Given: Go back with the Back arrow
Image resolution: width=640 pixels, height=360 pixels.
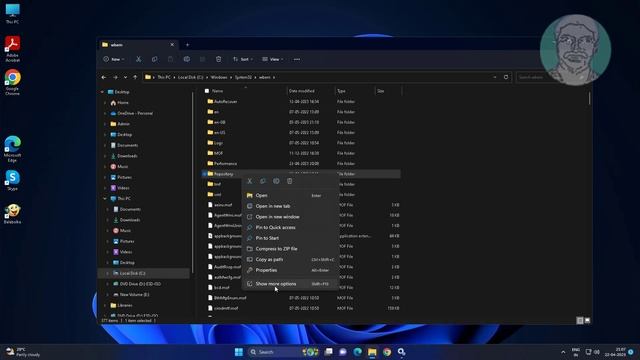Looking at the screenshot, I should point(104,77).
